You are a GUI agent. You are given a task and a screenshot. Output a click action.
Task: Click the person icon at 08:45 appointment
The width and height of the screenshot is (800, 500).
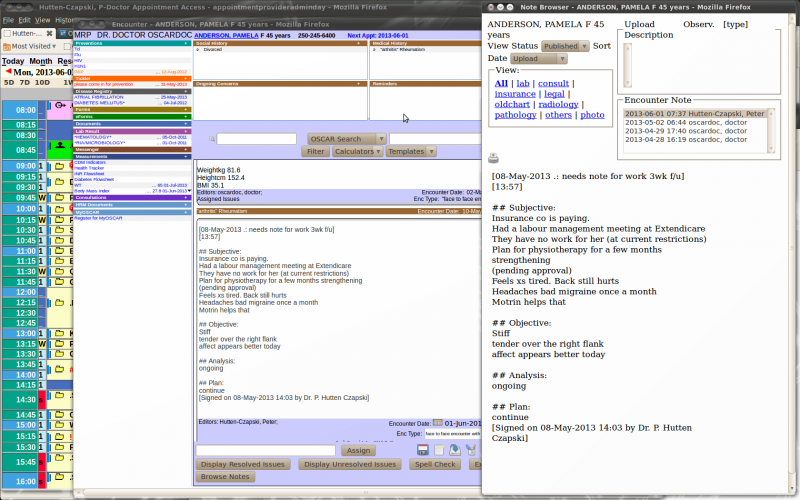60,145
